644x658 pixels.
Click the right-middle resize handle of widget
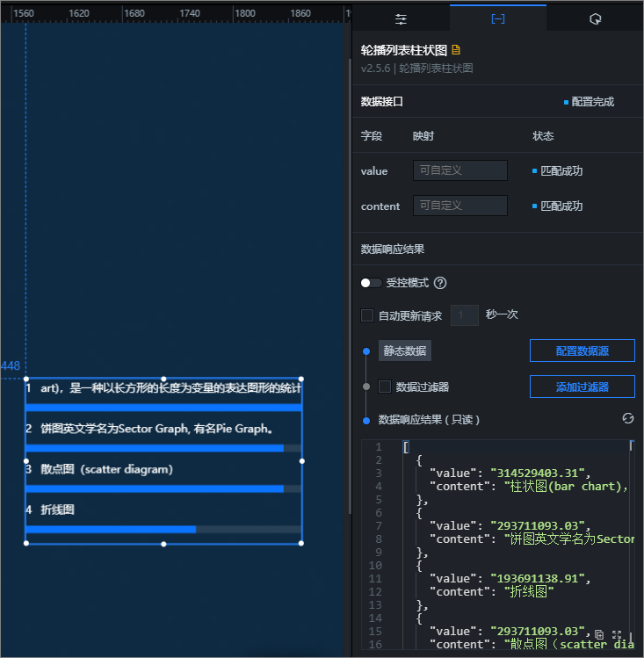click(x=301, y=460)
